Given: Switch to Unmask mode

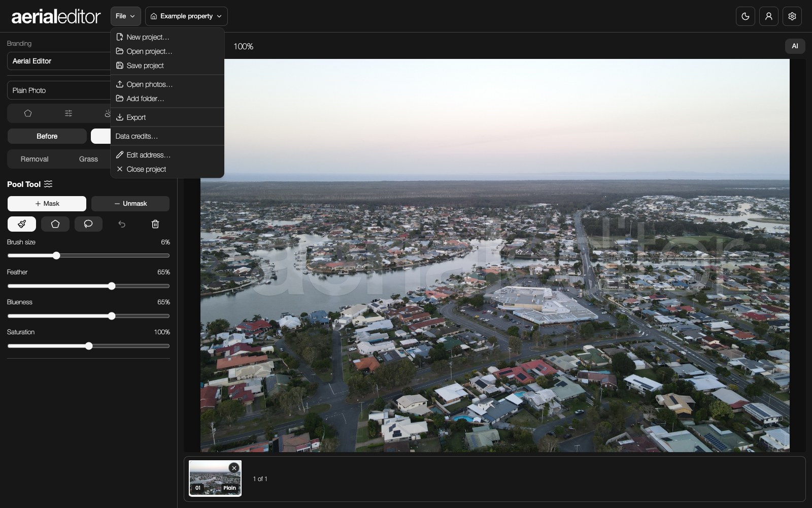Looking at the screenshot, I should (x=130, y=204).
